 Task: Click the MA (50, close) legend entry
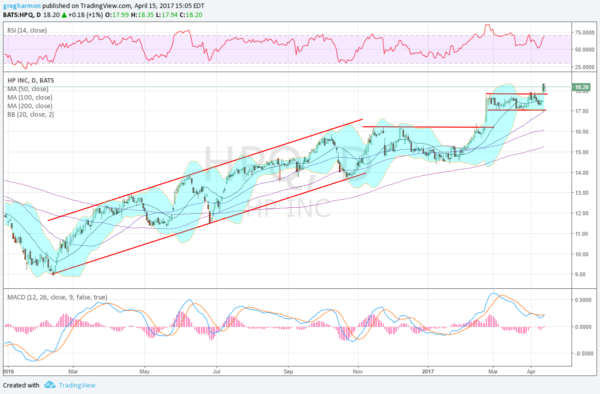[28, 89]
